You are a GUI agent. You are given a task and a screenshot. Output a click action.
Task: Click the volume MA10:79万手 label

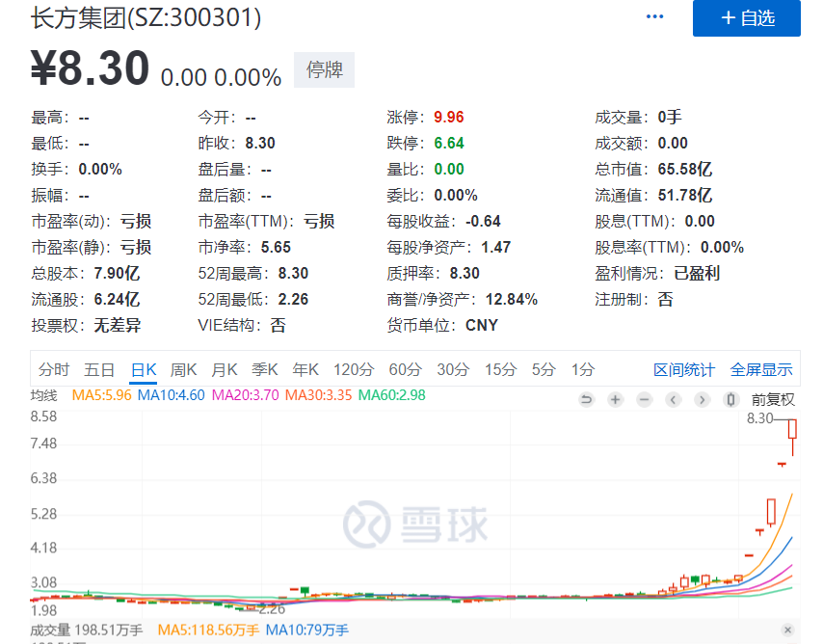(x=307, y=630)
